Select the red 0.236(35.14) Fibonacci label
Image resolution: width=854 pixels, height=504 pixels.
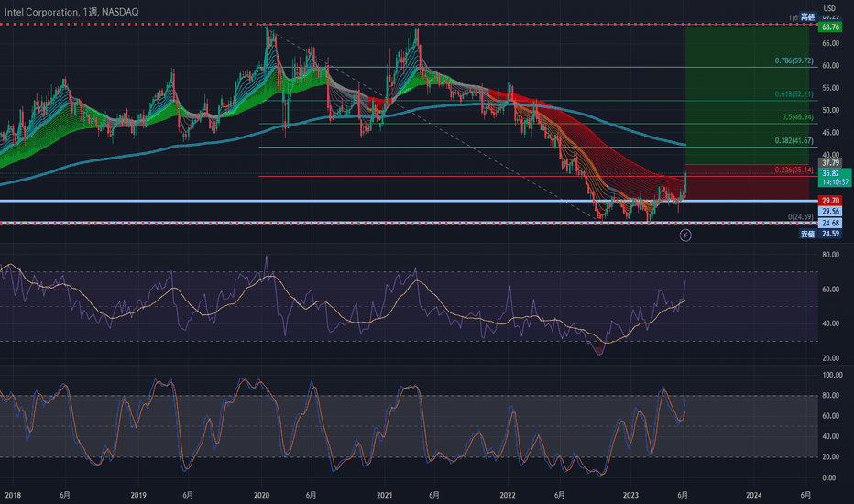pyautogui.click(x=794, y=170)
